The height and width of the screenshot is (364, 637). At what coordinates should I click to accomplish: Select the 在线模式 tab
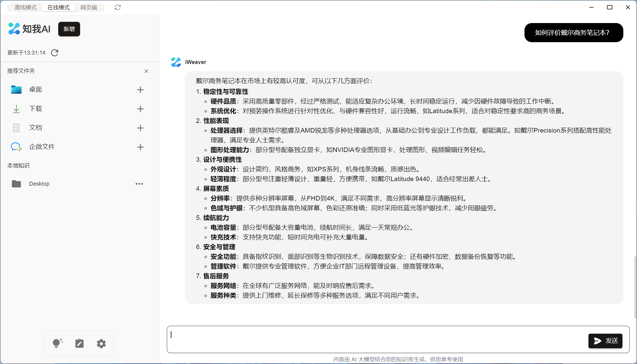coord(59,8)
